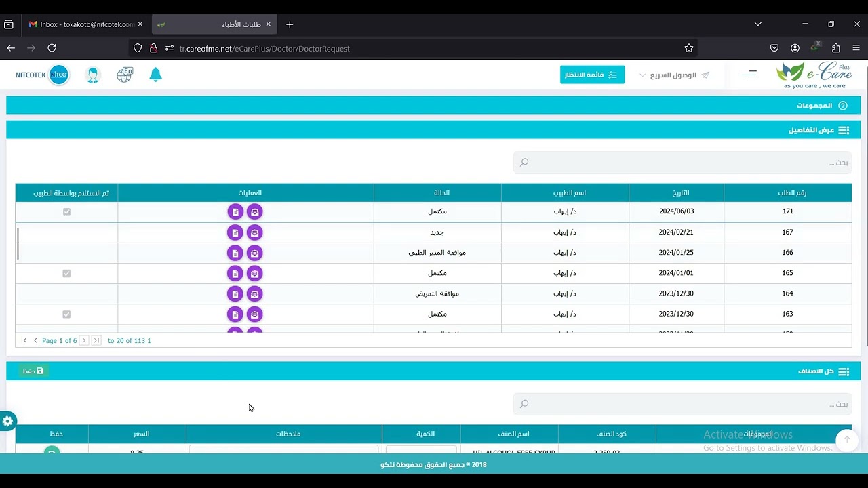Open document icon for request 164

[235, 293]
